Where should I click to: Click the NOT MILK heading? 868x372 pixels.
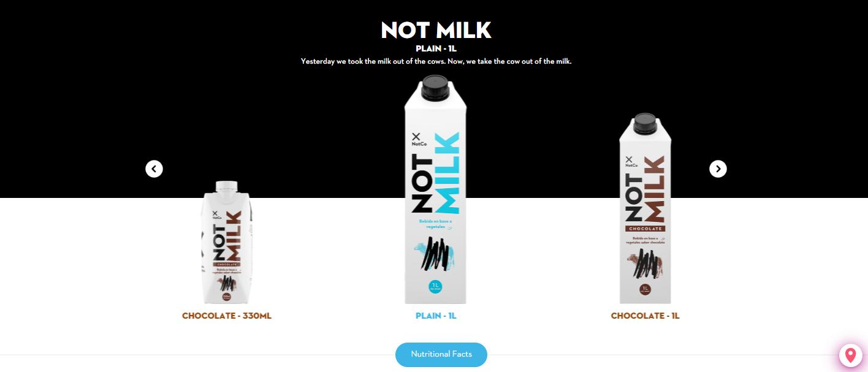436,29
